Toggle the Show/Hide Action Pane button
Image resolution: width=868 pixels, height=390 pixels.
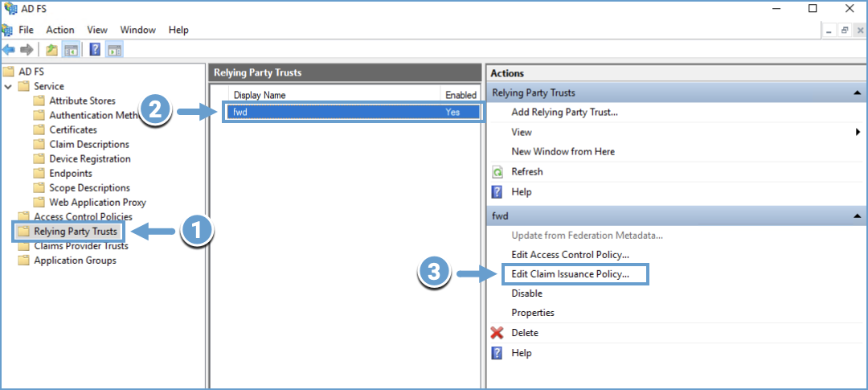click(x=113, y=50)
